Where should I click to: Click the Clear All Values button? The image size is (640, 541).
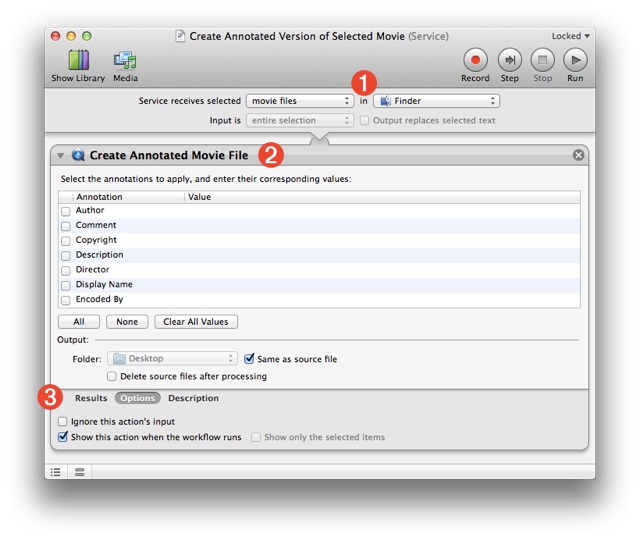click(x=196, y=322)
